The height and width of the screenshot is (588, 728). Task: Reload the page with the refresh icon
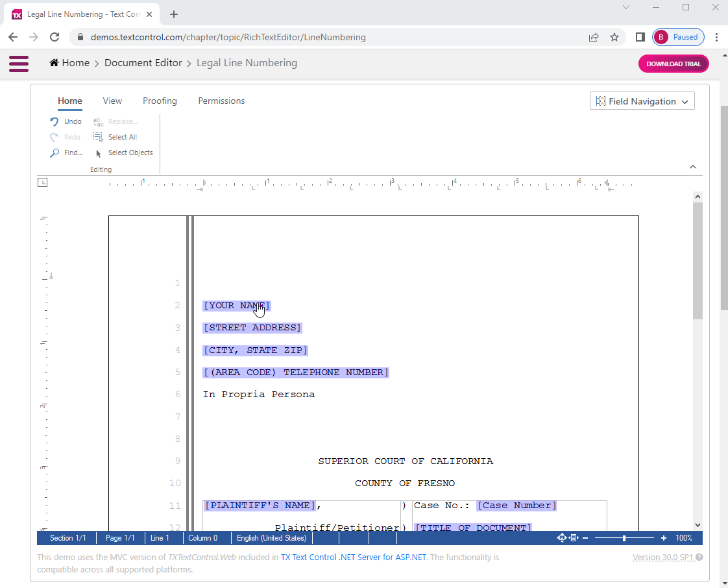55,37
